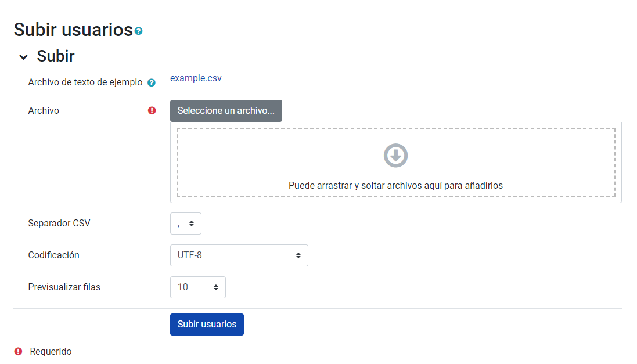This screenshot has width=637, height=364.
Task: Open the Codificación UTF-8 dropdown
Action: click(x=239, y=255)
